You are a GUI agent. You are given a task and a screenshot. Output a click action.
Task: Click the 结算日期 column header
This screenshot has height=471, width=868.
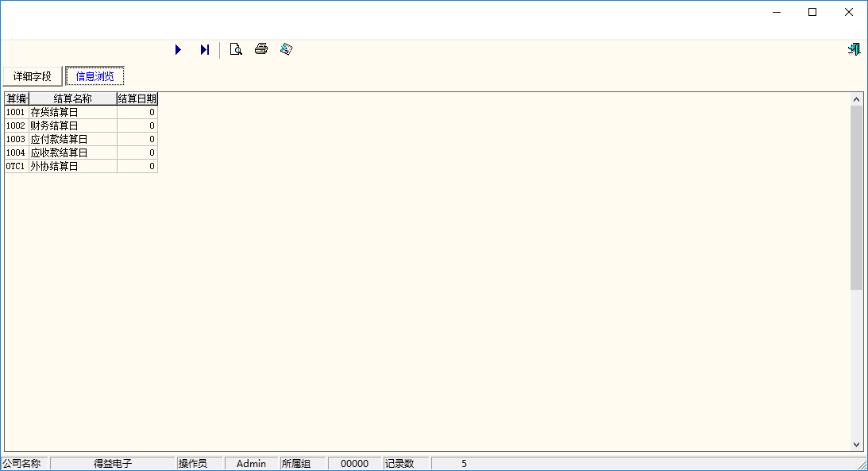pos(137,99)
